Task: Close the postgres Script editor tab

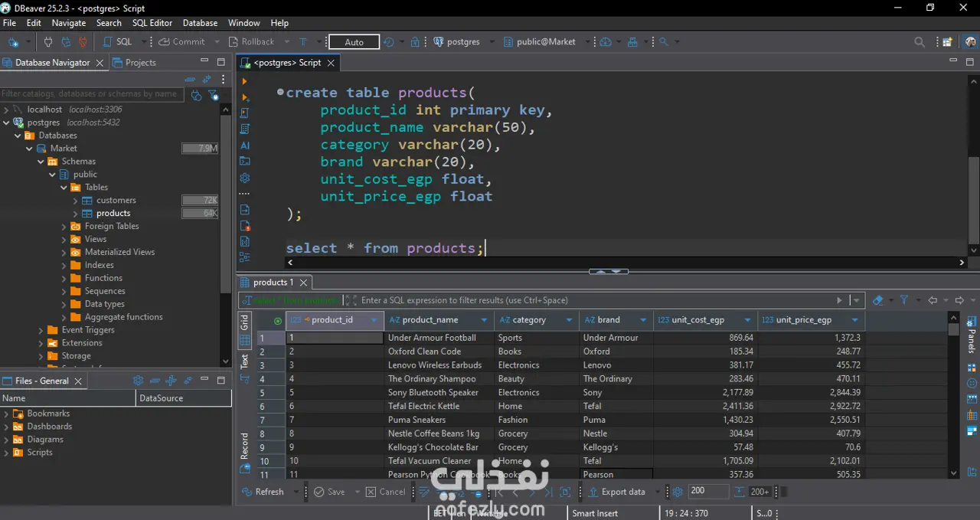Action: (331, 63)
